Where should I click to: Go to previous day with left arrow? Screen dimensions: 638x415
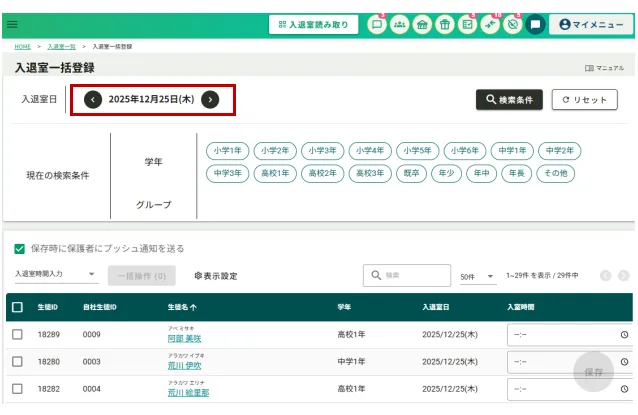[x=93, y=99]
